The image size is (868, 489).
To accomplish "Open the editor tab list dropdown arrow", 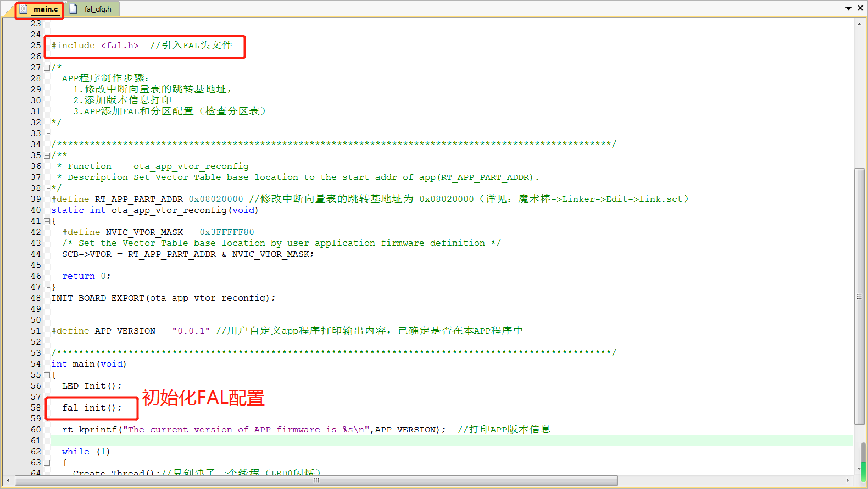I will tap(849, 8).
